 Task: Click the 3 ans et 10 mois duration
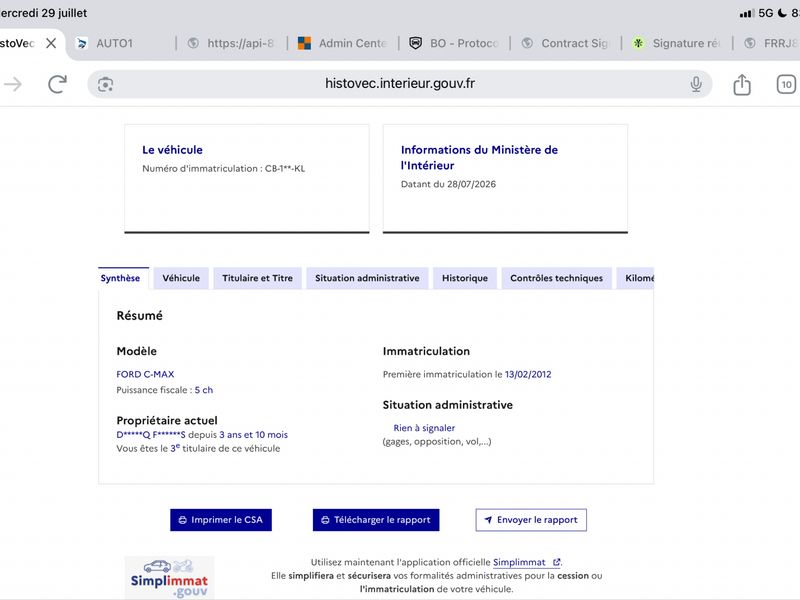254,435
